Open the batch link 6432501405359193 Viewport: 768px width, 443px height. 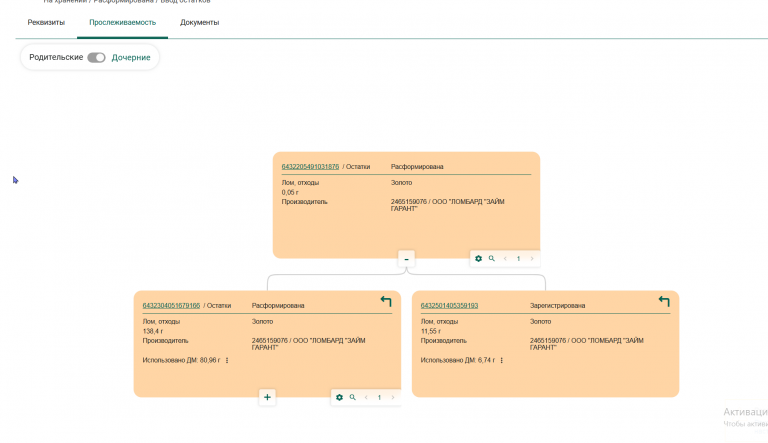tap(449, 305)
